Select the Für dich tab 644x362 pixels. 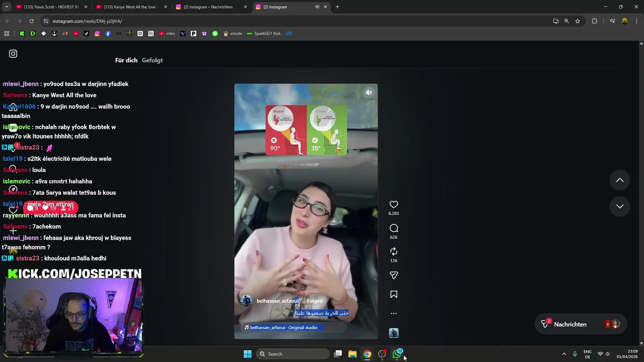[x=126, y=60]
